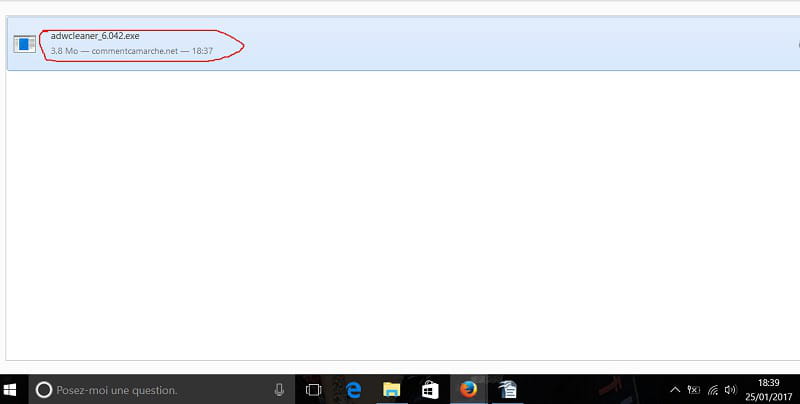Click the Cortana search box 'Posez-moi une question'
This screenshot has width=800, height=404.
click(161, 390)
